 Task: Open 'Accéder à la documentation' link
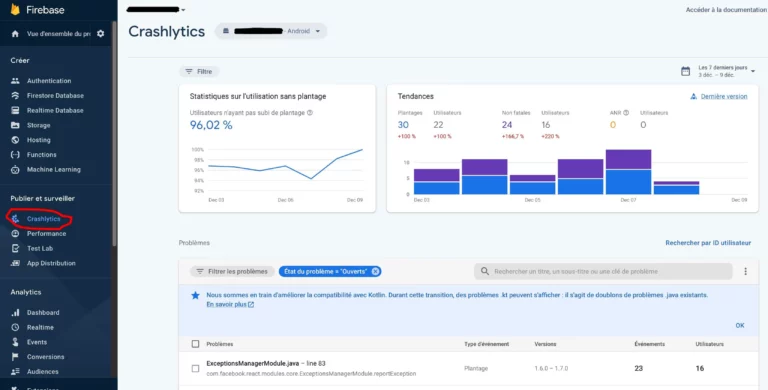tap(726, 10)
